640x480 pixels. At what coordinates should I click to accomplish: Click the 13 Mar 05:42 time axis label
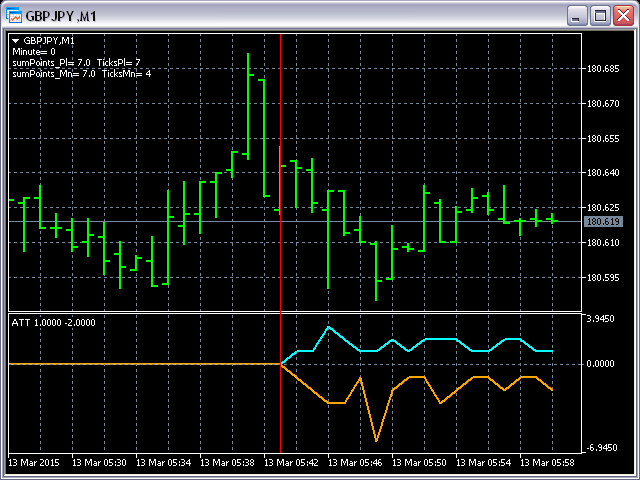[x=295, y=463]
